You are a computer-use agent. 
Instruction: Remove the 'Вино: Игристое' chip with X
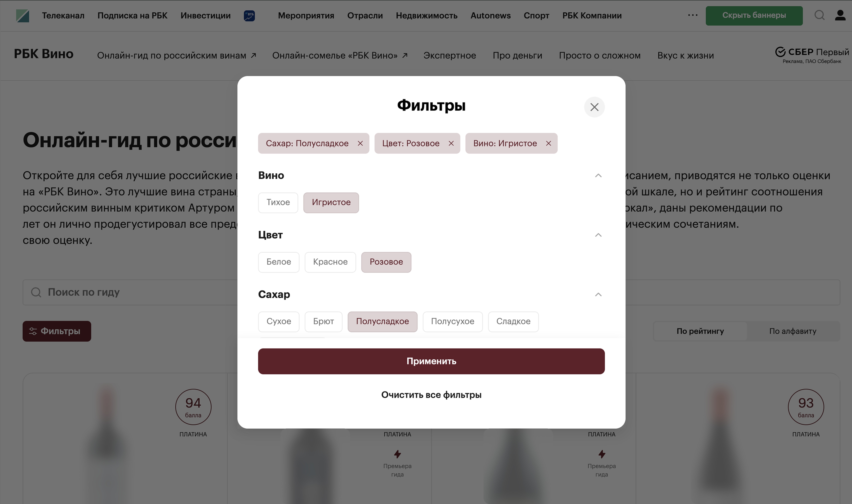548,143
